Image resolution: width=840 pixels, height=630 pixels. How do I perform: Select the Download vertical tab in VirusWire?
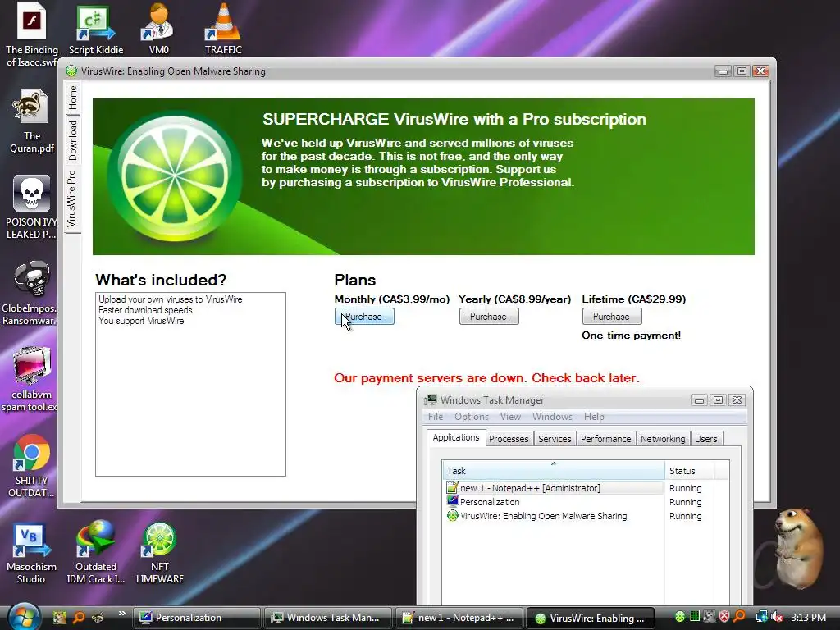[x=73, y=140]
